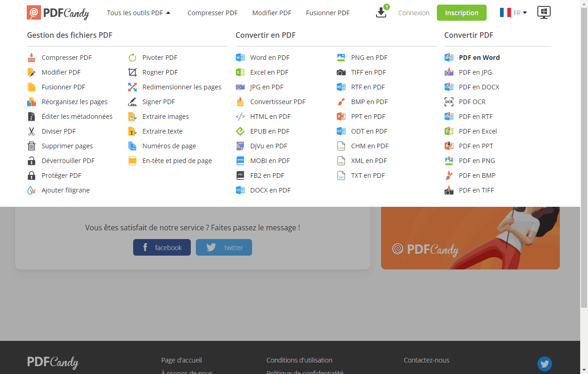This screenshot has height=374, width=588.
Task: Open Page d'accueil footer link
Action: [x=182, y=360]
